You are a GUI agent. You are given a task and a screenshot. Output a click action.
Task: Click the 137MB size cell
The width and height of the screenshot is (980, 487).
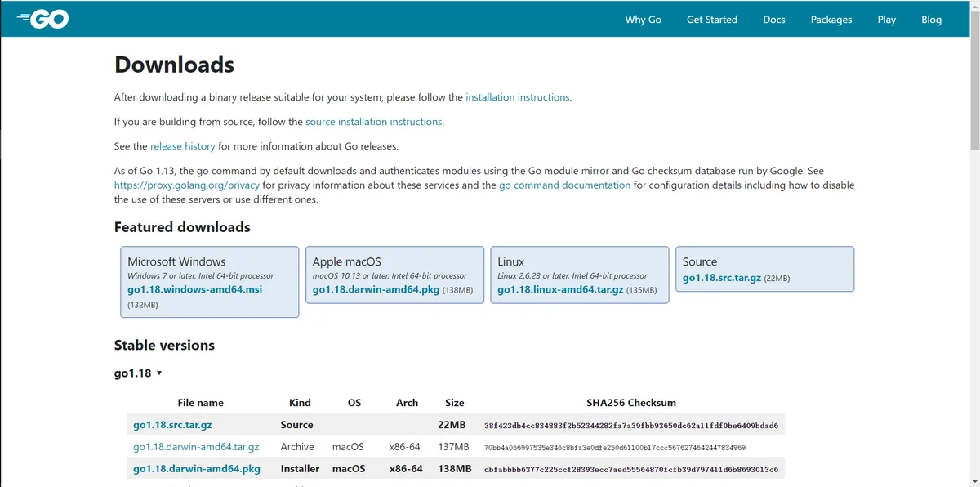[x=453, y=447]
